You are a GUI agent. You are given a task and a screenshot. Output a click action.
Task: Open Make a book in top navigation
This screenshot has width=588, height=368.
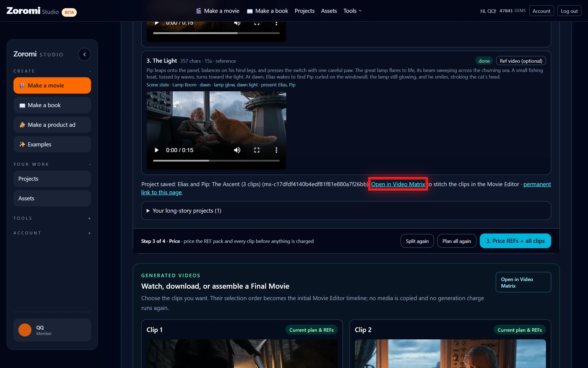click(267, 11)
